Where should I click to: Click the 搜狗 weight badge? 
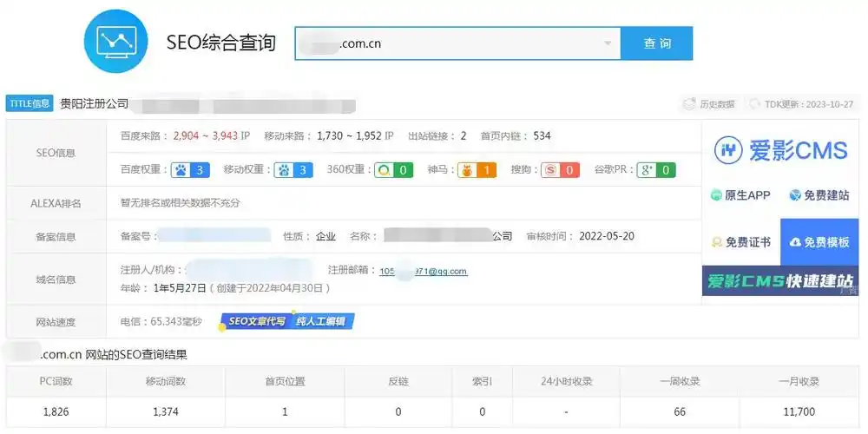pyautogui.click(x=560, y=170)
